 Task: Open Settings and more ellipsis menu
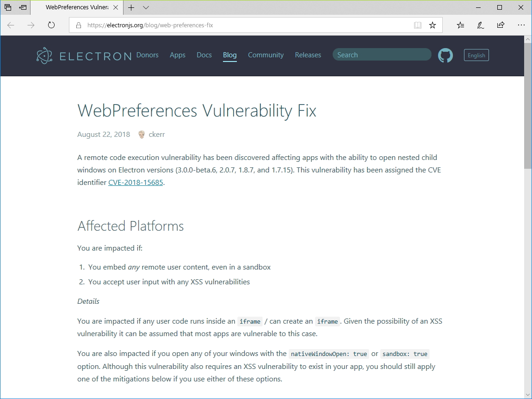coord(521,25)
